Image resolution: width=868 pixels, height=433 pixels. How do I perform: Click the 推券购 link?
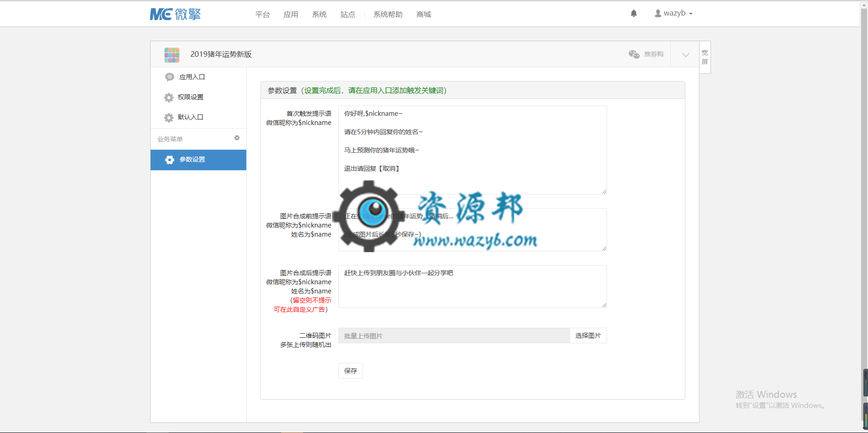(x=653, y=54)
